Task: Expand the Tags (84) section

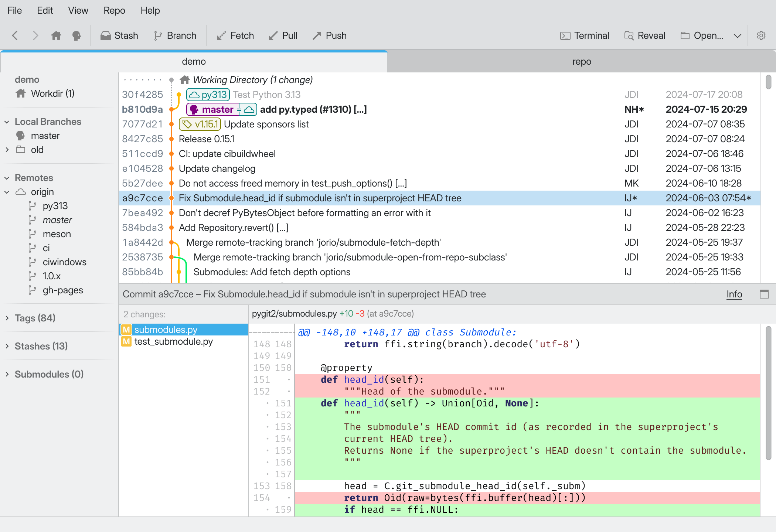Action: coord(7,318)
